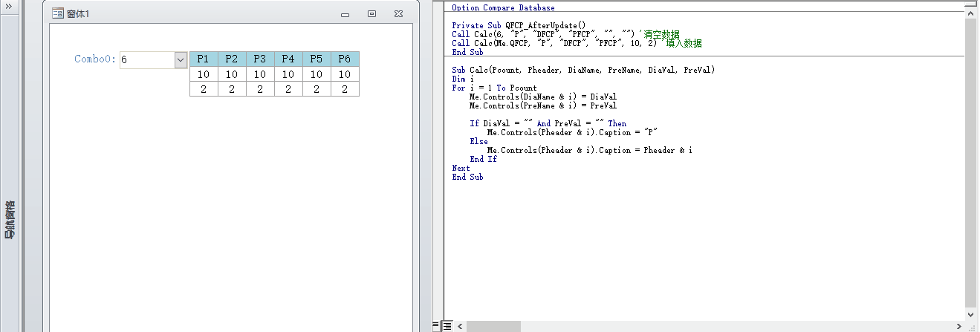Click the 'Else' keyword line in code
Image resolution: width=980 pixels, height=332 pixels.
point(478,141)
